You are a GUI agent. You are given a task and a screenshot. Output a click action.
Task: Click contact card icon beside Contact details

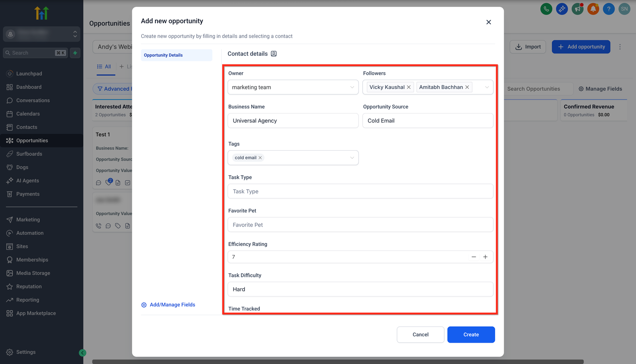(x=273, y=54)
